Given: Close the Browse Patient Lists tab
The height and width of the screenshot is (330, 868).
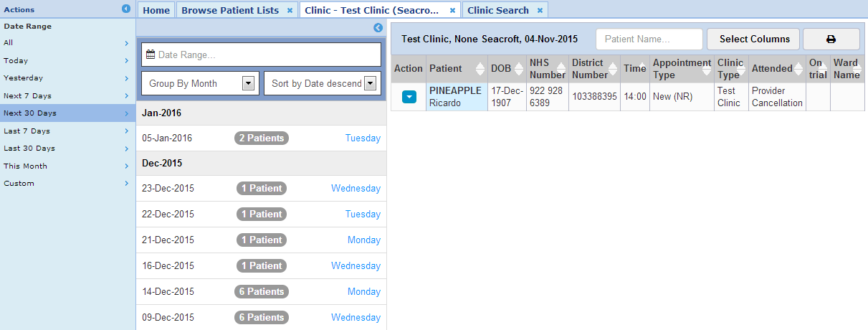Looking at the screenshot, I should tap(290, 11).
